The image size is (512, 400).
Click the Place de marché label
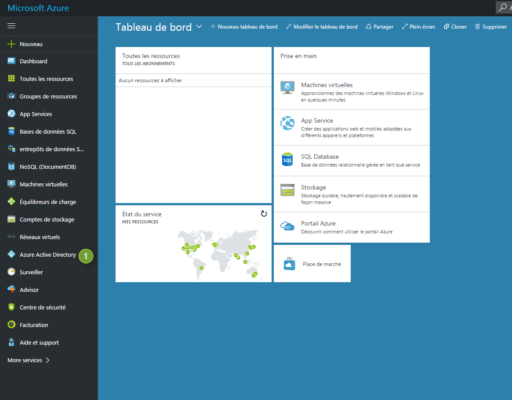(x=322, y=264)
